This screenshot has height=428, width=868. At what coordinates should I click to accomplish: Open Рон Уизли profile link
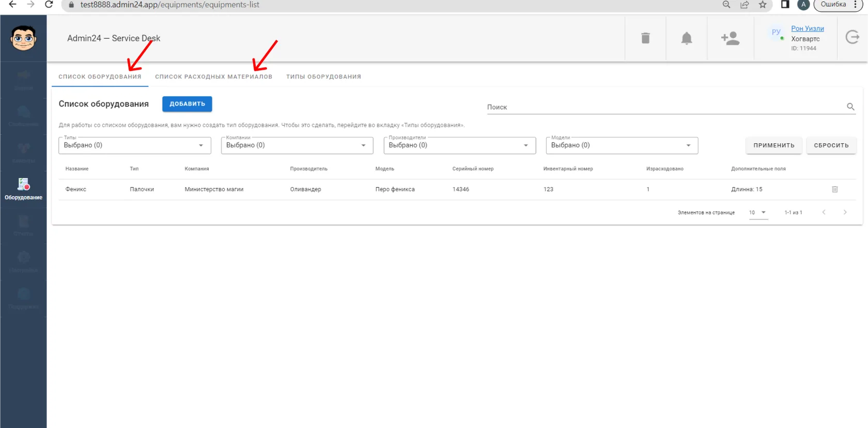click(x=808, y=28)
